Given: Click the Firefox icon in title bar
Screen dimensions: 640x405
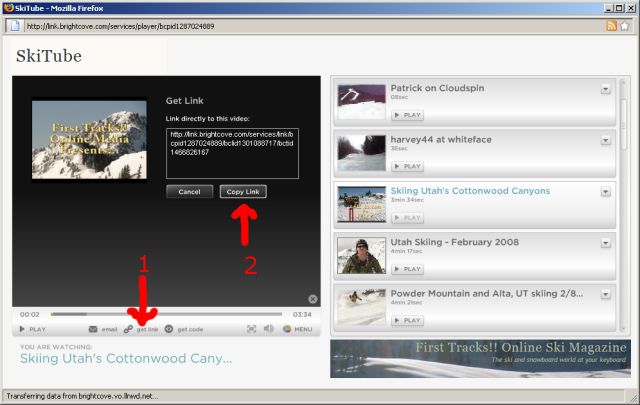Looking at the screenshot, I should click(x=8, y=8).
